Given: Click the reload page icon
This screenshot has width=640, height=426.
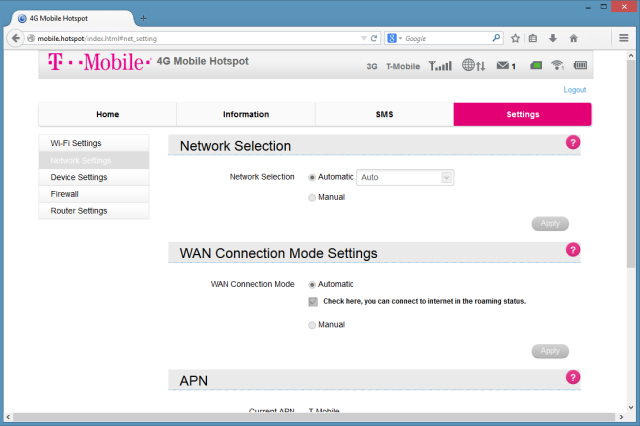Looking at the screenshot, I should tap(374, 38).
